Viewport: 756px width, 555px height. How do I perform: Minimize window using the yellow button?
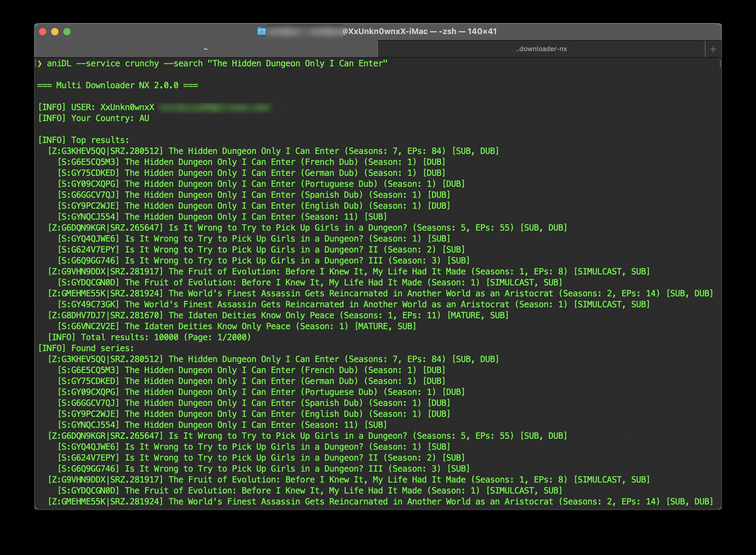tap(55, 32)
